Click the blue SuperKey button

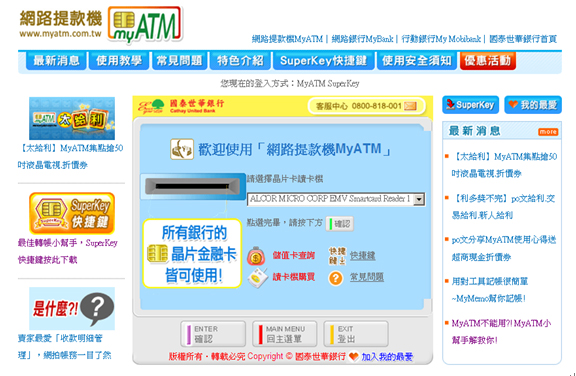[471, 105]
